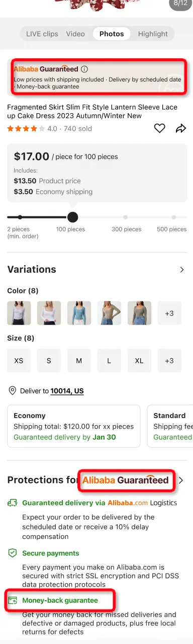
Task: Tap the location pin icon
Action: 13,391
